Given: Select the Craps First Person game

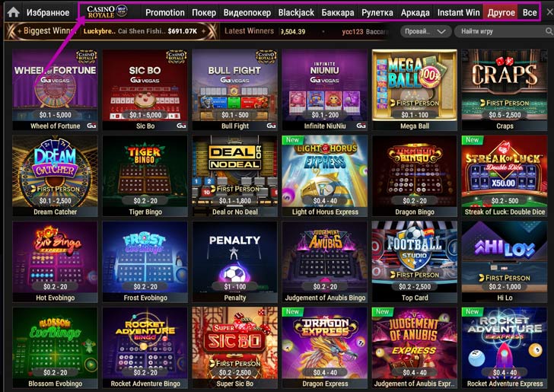Looking at the screenshot, I should (505, 90).
